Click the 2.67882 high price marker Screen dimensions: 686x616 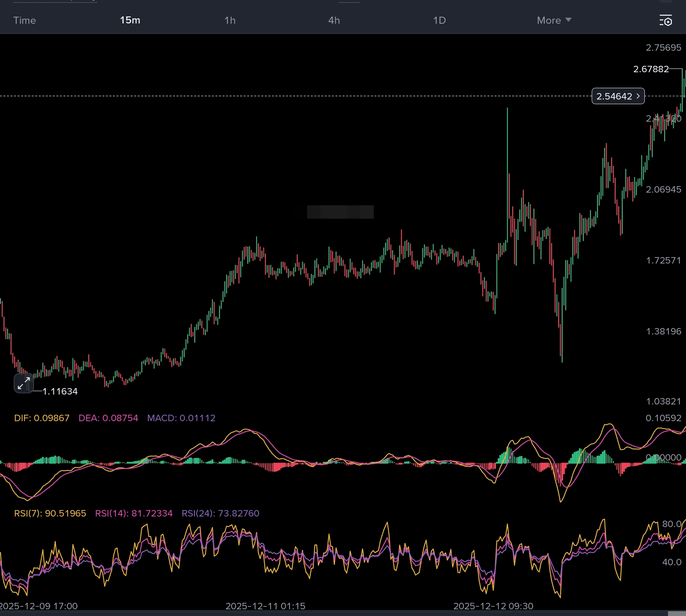pos(651,69)
